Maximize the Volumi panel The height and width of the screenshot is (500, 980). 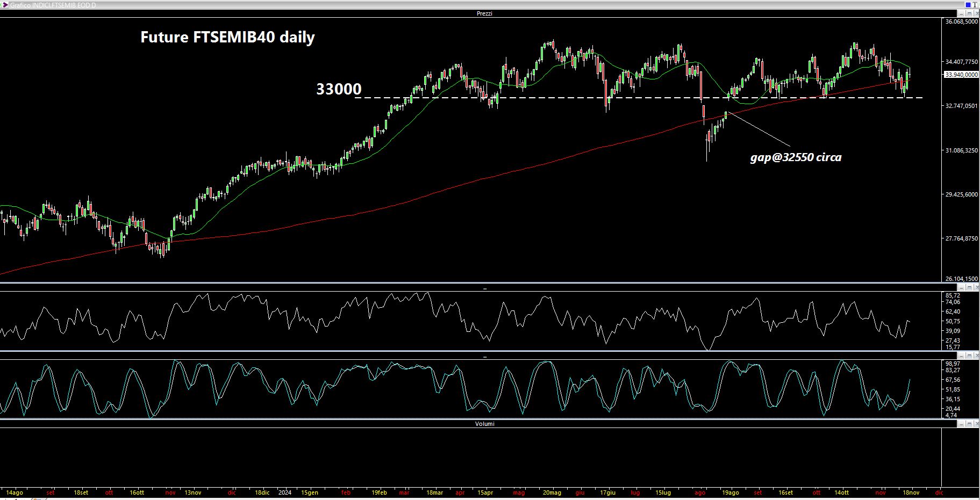pyautogui.click(x=969, y=424)
